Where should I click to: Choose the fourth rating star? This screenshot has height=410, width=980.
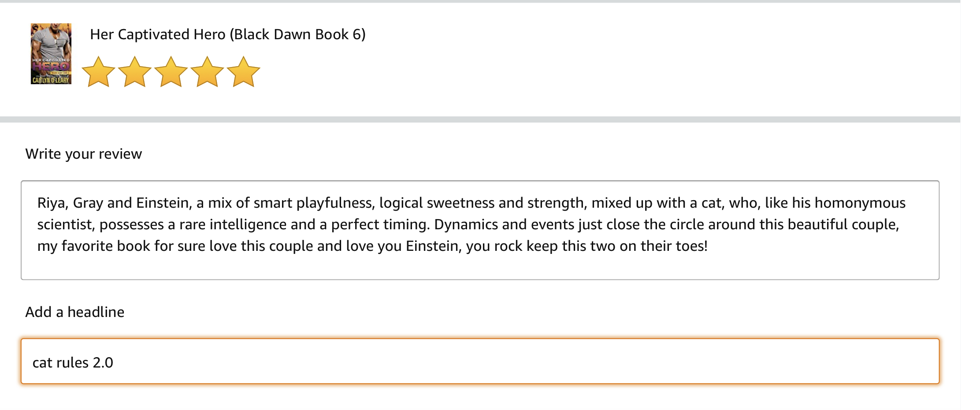point(207,72)
